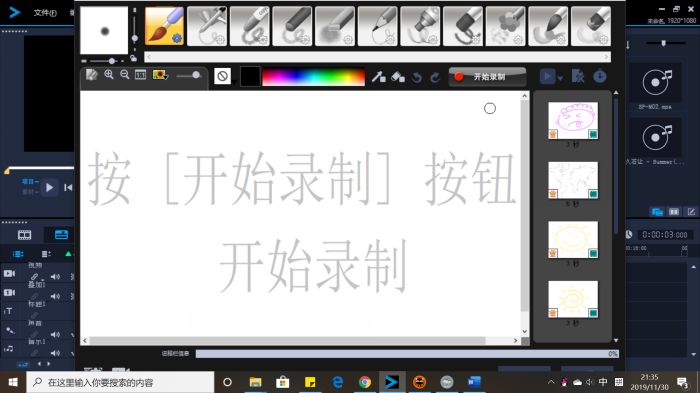Screen dimensions: 700x393
Task: Expand the play button dropdown arrow
Action: 560,78
